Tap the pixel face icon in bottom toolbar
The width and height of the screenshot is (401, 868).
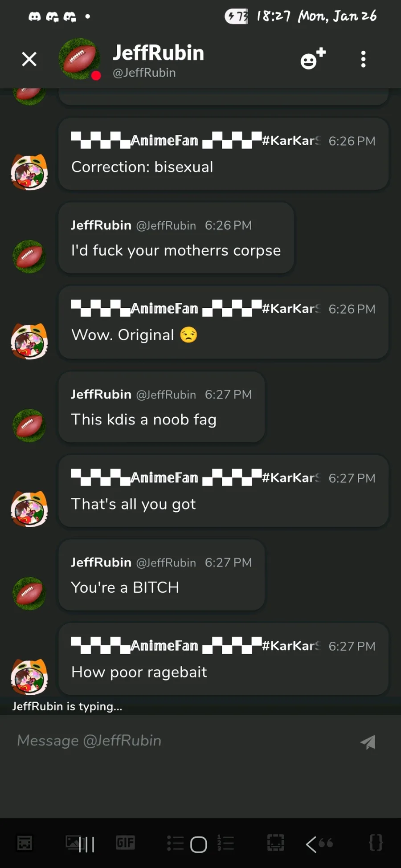25,843
